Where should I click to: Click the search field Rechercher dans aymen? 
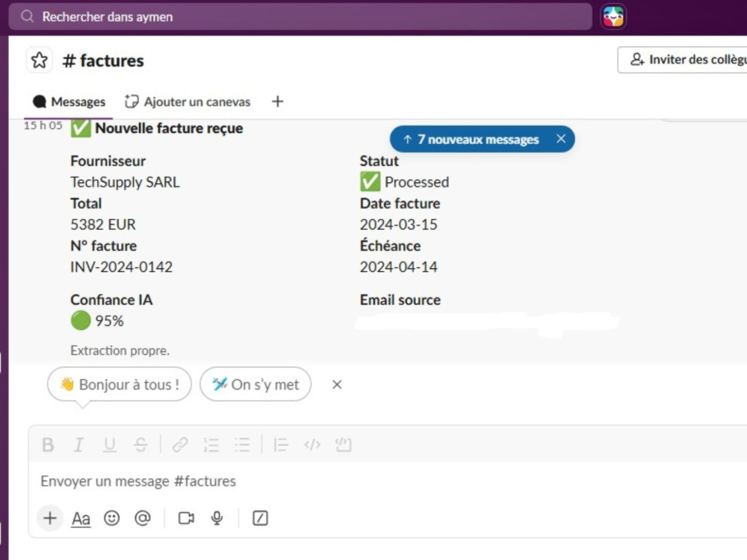(x=300, y=16)
